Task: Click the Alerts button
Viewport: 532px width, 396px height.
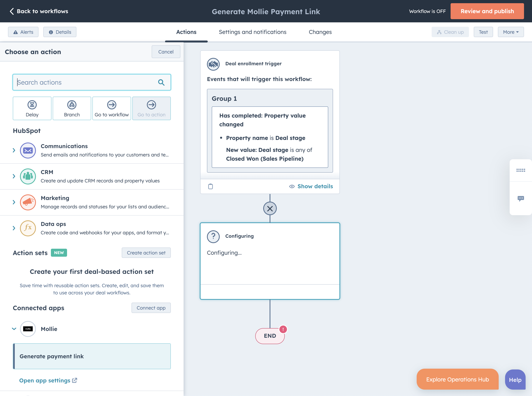Action: pyautogui.click(x=23, y=32)
